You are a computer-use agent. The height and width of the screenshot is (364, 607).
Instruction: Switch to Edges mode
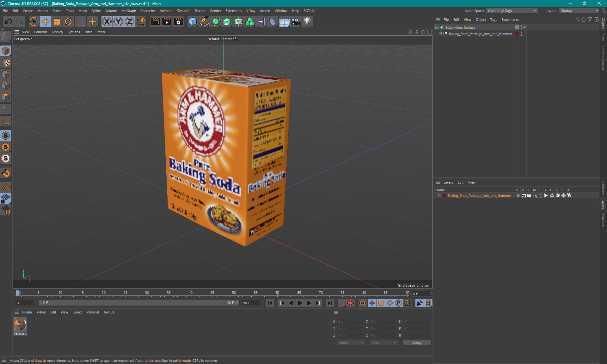pyautogui.click(x=6, y=86)
